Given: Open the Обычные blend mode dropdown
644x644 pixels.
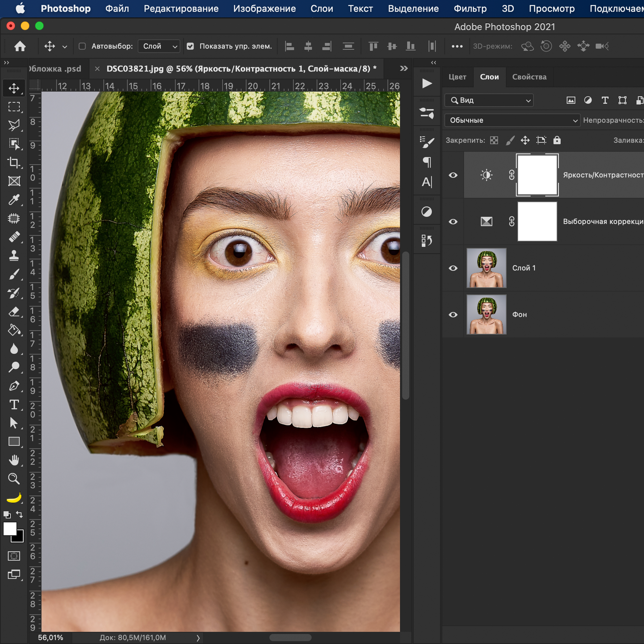Looking at the screenshot, I should (512, 120).
